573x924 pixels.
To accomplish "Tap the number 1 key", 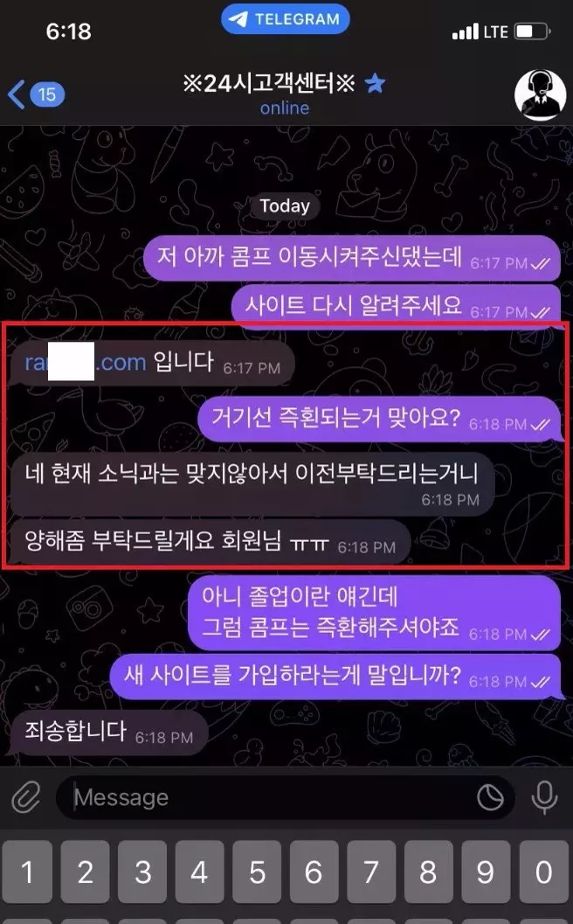I will pos(27,872).
